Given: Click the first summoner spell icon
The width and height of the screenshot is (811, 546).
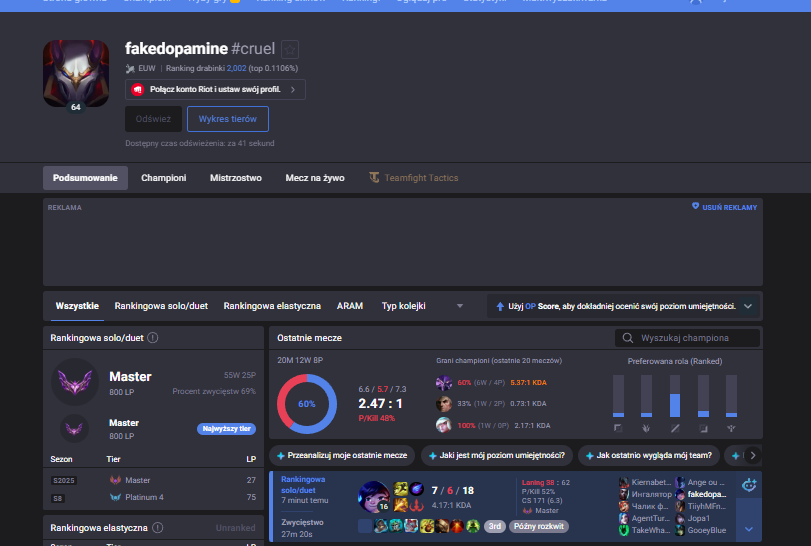Looking at the screenshot, I should click(400, 489).
